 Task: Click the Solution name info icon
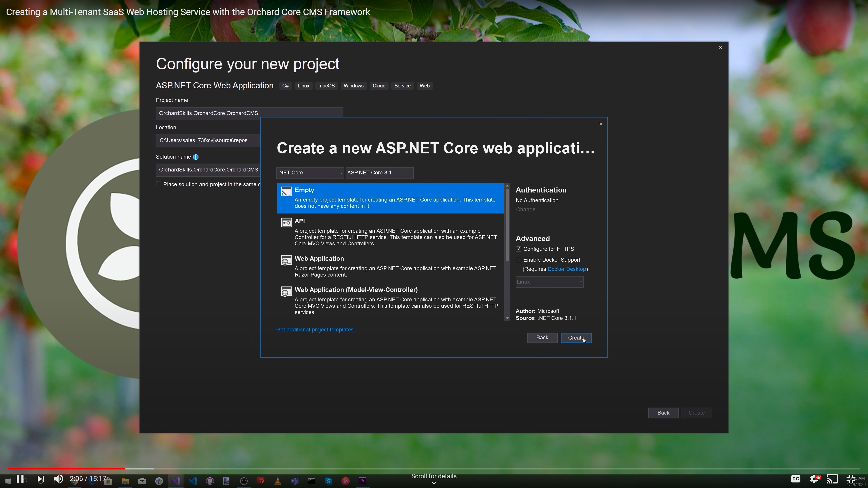coord(196,157)
